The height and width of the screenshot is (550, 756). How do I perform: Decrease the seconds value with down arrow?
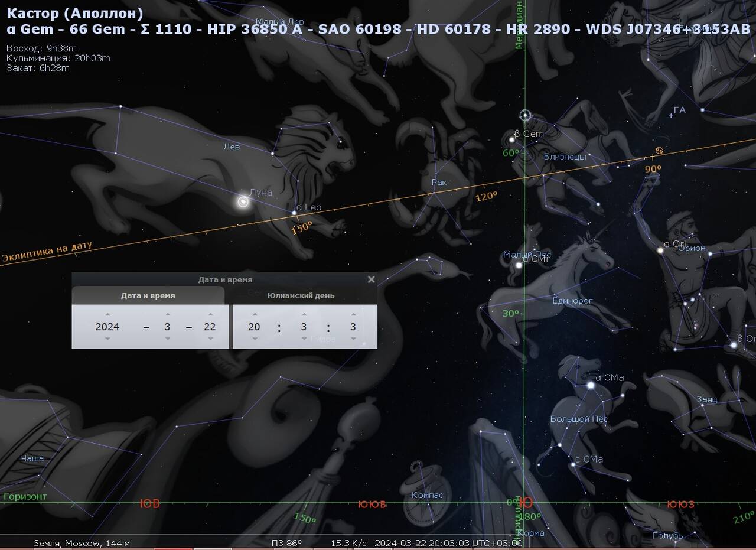pos(353,339)
